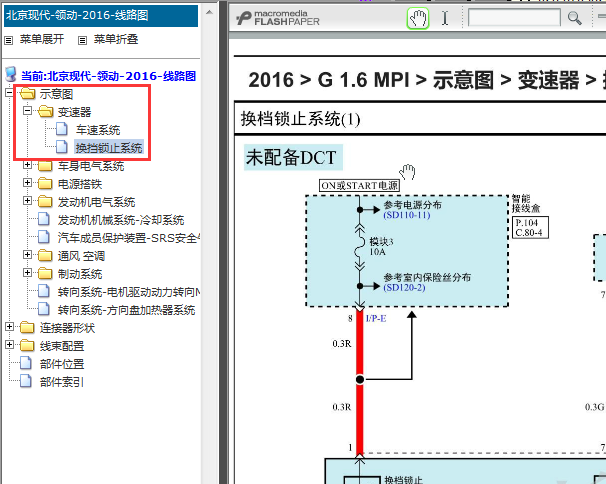Click the left panel scroll-up arrow
This screenshot has height=484, width=606.
[209, 12]
